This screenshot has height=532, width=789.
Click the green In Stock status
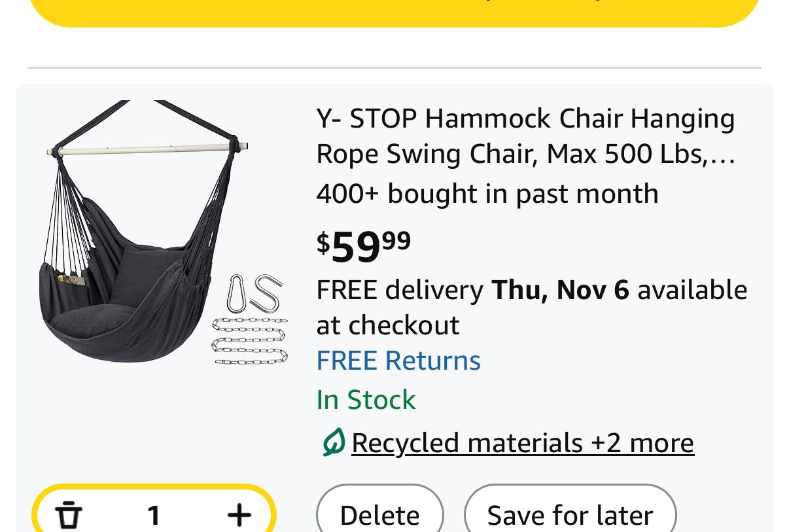point(366,400)
